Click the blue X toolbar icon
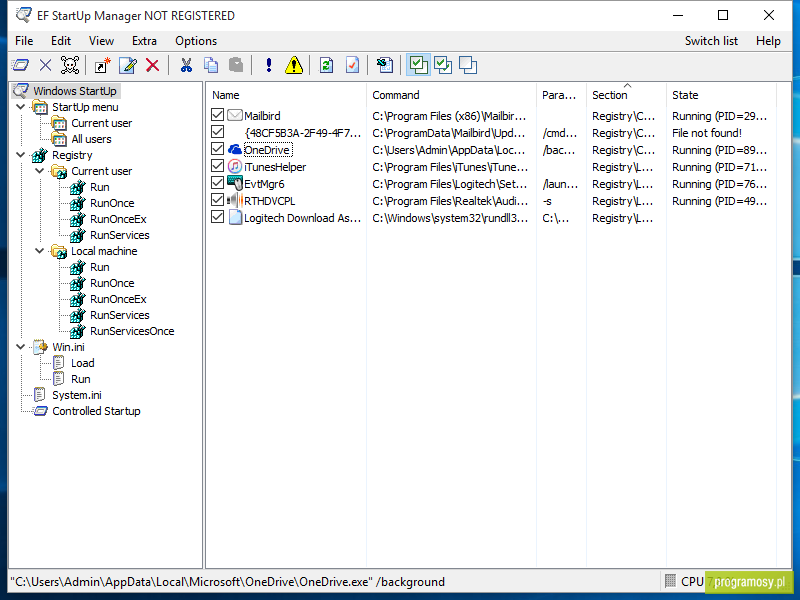800x600 pixels. [x=45, y=65]
